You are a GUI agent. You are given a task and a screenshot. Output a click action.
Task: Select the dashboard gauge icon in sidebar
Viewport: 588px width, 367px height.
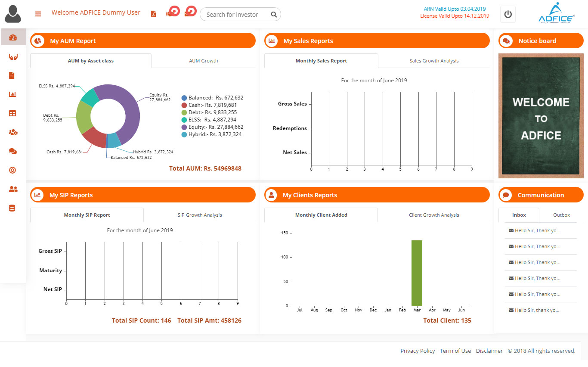12,37
